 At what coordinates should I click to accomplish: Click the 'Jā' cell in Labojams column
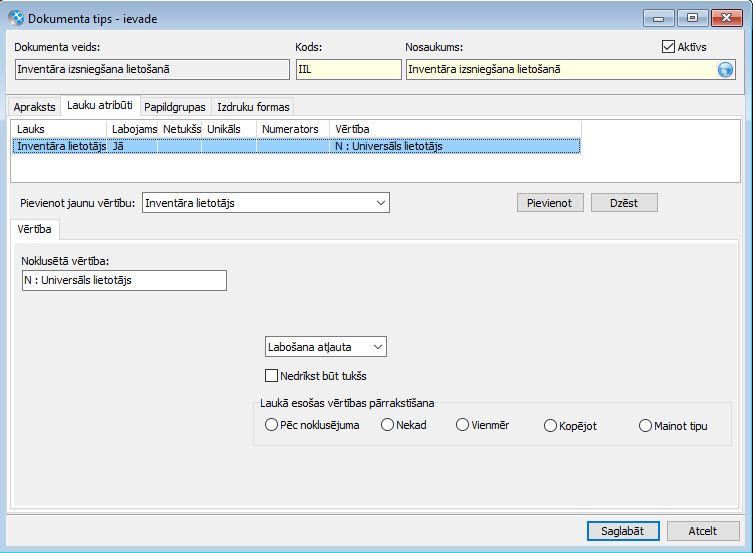click(x=132, y=146)
